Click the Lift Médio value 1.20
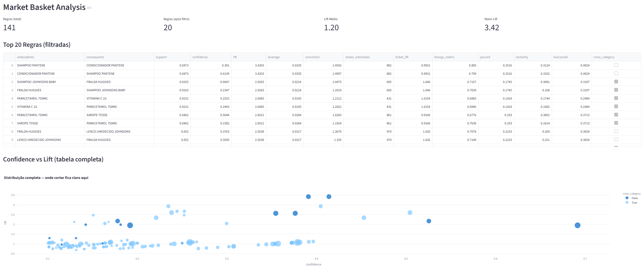Screen dimensions: 644x269 tap(331, 27)
